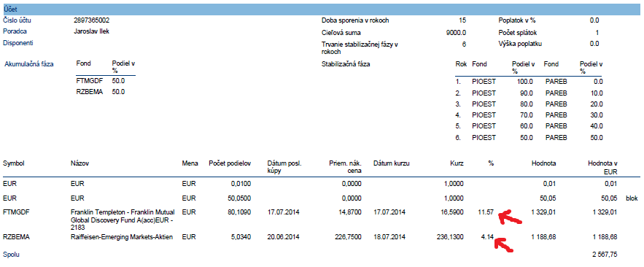This screenshot has width=644, height=267.
Task: Click the Akumulačná fáza heading
Action: tap(28, 64)
